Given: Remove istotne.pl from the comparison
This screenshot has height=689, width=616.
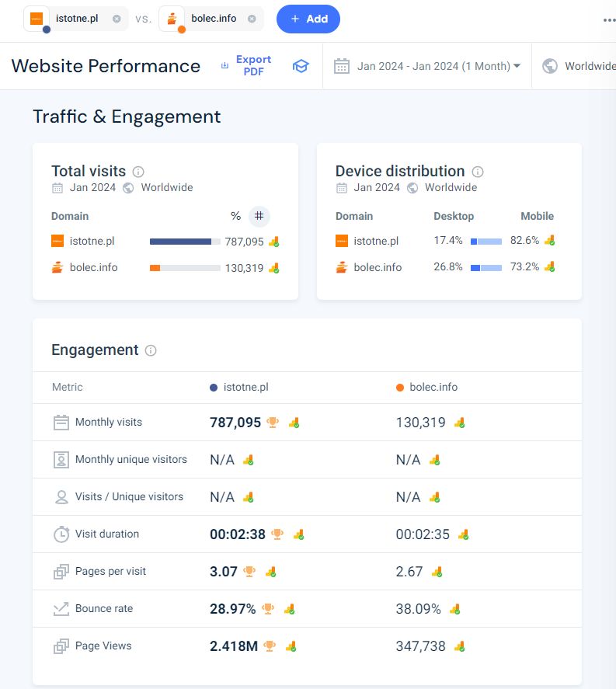Looking at the screenshot, I should [117, 19].
